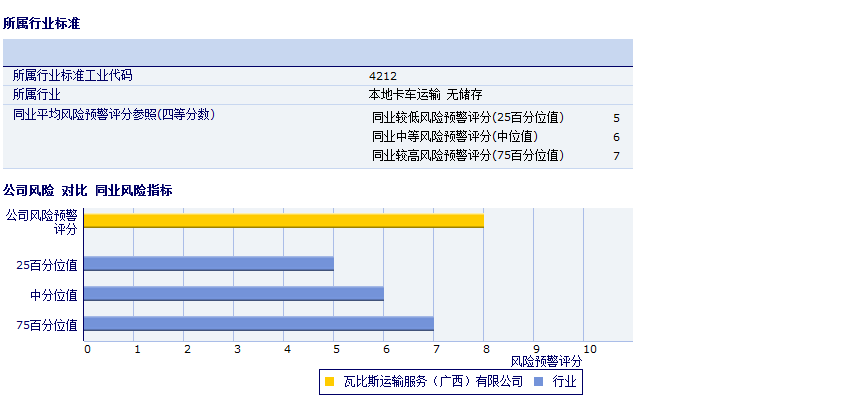The height and width of the screenshot is (409, 852).
Task: Click the yellow legend swatch for the company
Action: click(x=329, y=381)
